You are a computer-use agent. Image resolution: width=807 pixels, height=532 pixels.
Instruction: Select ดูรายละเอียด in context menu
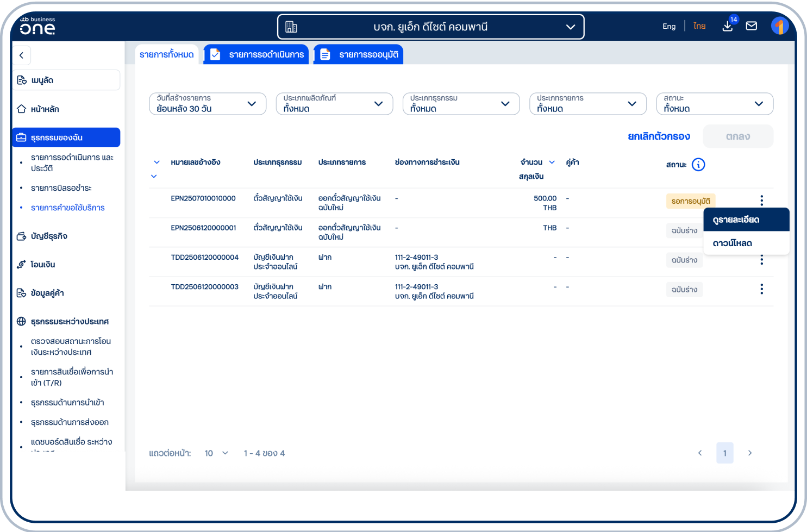point(746,220)
